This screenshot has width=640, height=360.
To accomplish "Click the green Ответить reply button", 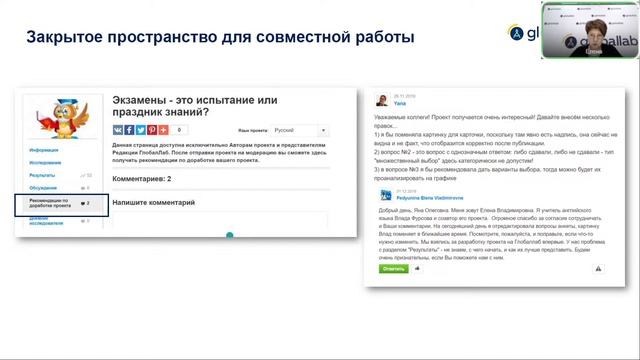I will [x=393, y=269].
